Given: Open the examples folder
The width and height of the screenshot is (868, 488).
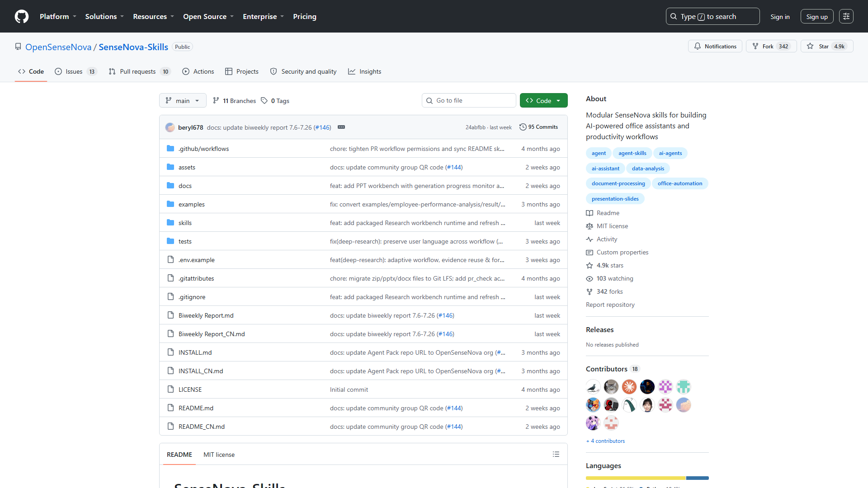Looking at the screenshot, I should [191, 205].
